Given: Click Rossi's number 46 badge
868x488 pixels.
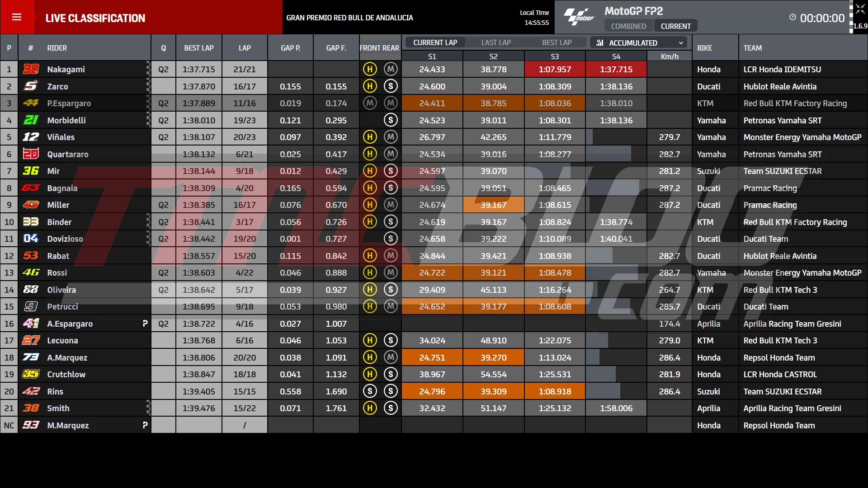Looking at the screenshot, I should [x=31, y=272].
